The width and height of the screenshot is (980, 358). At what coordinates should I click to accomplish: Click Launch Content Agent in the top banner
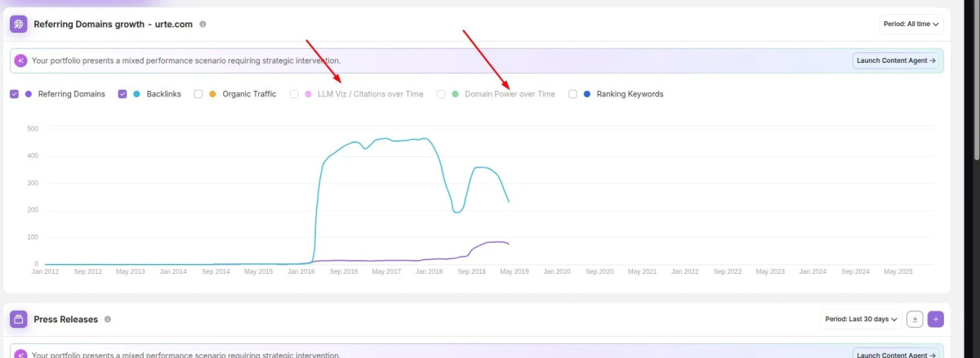click(898, 60)
